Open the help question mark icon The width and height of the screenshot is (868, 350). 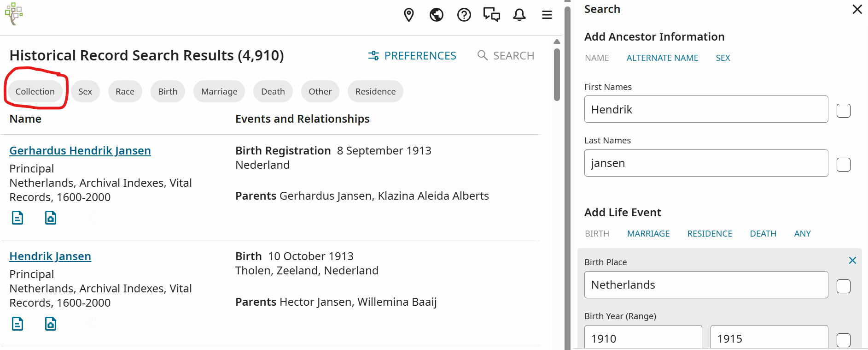tap(464, 15)
